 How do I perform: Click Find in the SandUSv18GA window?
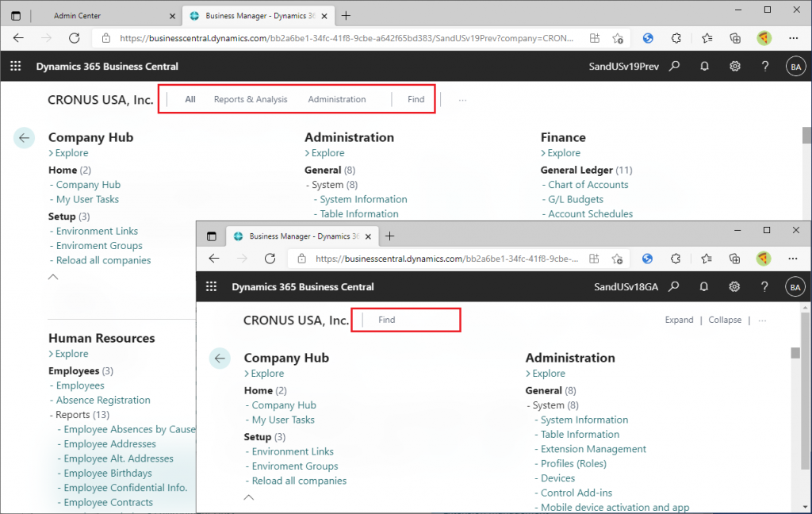coord(387,320)
